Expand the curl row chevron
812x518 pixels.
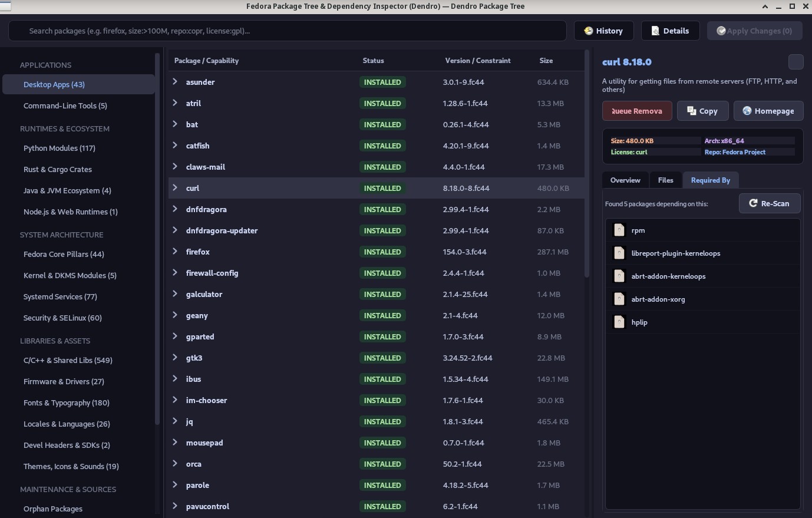[x=175, y=188]
